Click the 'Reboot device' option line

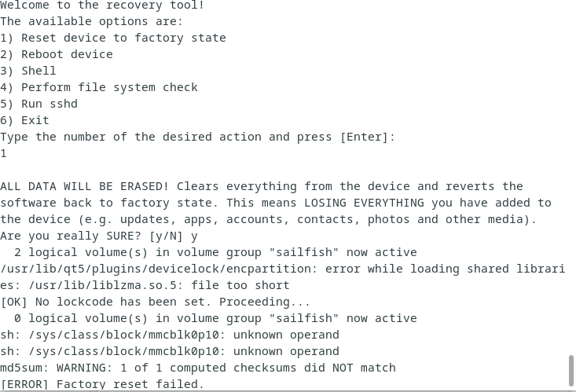coord(57,54)
